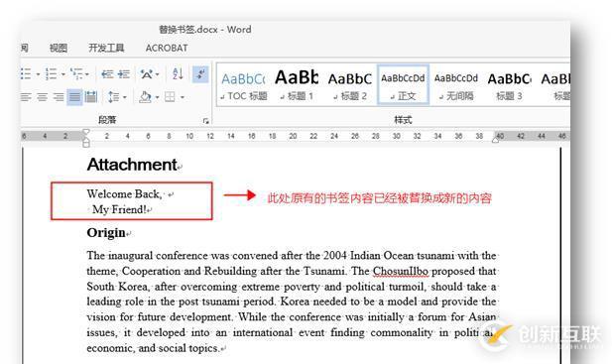Screen dimensions: 612x364
Task: Click misspelled word ChosunIlbo
Action: click(x=401, y=271)
